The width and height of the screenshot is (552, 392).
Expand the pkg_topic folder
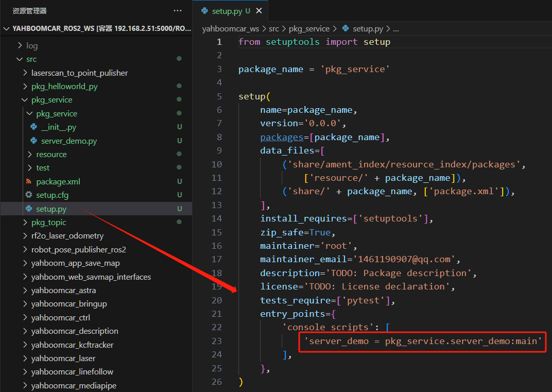tap(25, 222)
